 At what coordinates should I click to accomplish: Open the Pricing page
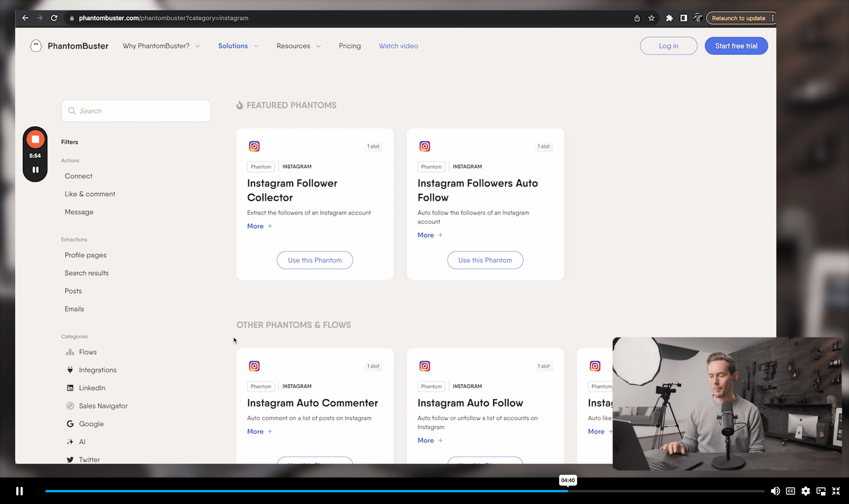[x=350, y=46]
